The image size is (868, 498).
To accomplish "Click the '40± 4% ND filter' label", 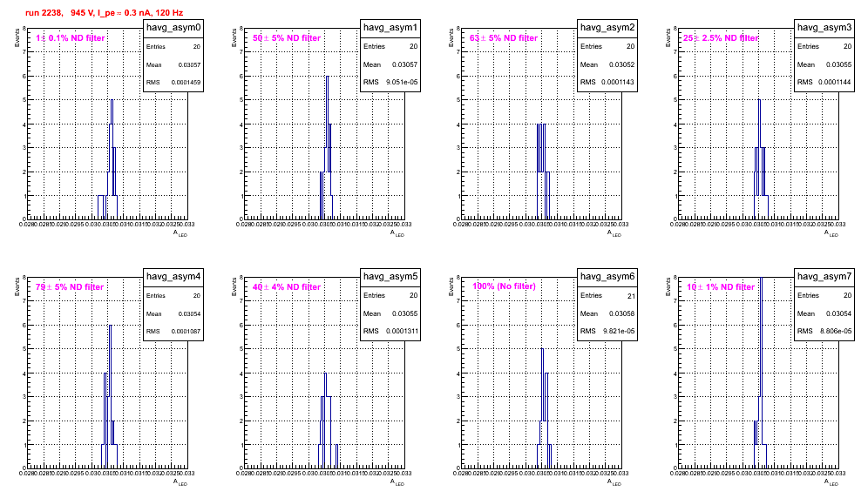I will tap(287, 287).
